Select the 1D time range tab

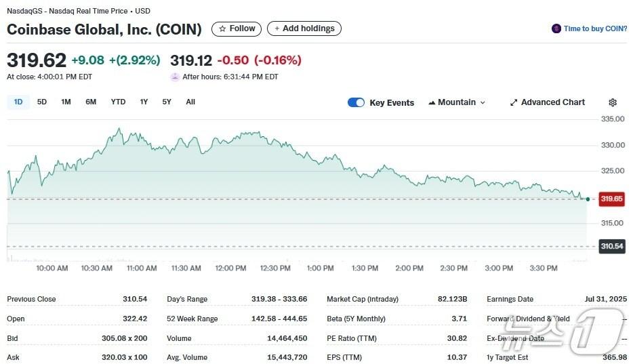(18, 102)
